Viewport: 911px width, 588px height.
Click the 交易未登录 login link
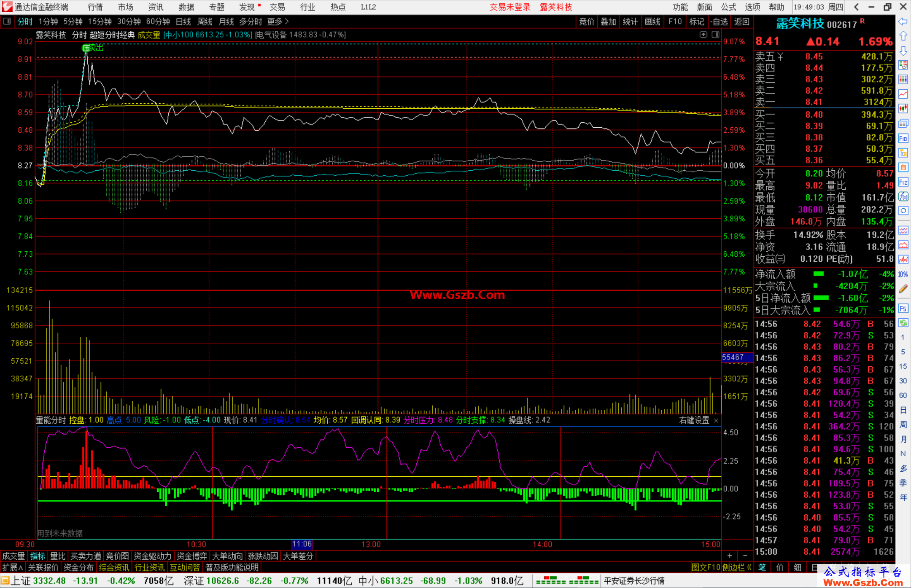point(510,7)
